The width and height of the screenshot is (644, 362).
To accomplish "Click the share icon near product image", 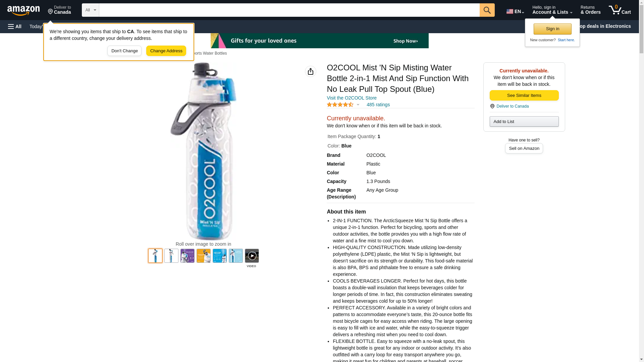I will click(x=311, y=71).
